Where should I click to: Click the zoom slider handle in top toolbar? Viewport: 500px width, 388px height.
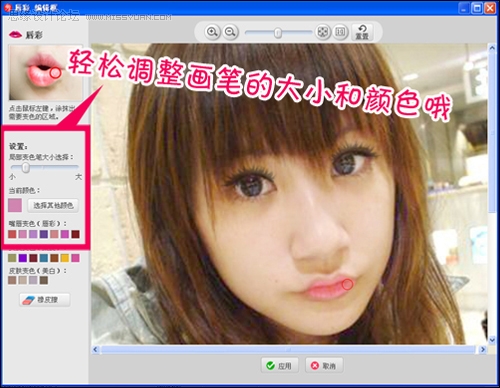(x=278, y=33)
